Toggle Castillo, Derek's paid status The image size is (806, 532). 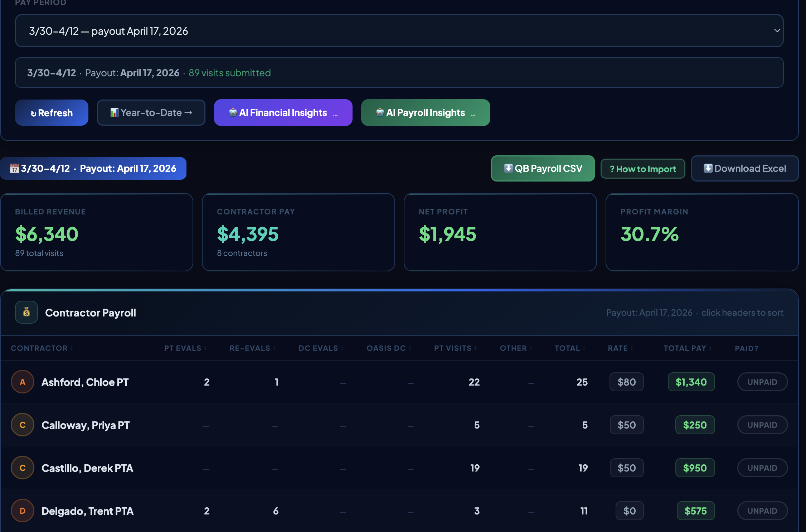(762, 468)
